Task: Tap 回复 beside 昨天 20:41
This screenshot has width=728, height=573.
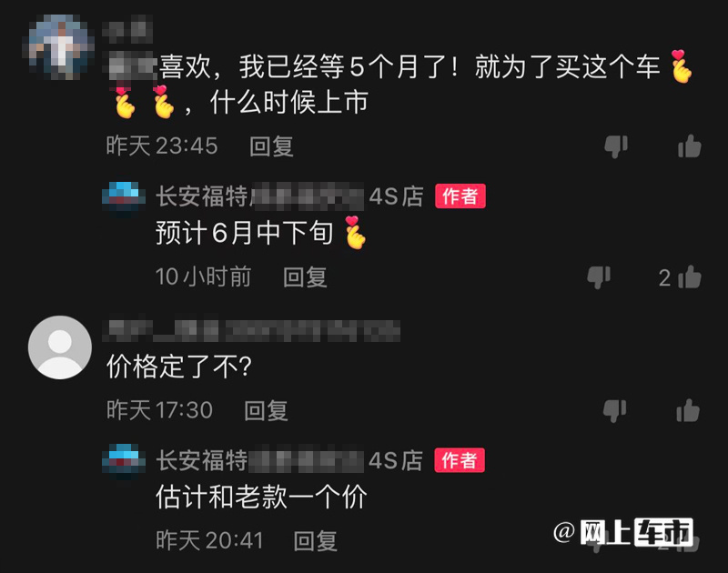Action: coord(315,541)
